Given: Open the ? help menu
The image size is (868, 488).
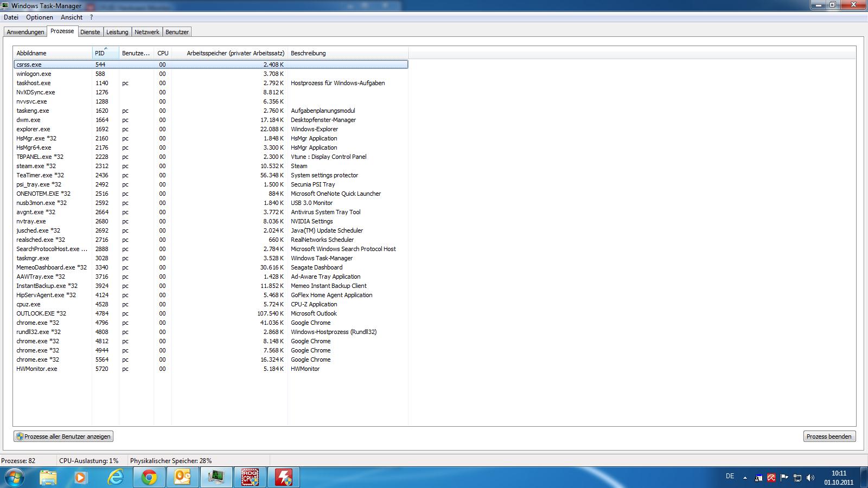Looking at the screenshot, I should pyautogui.click(x=92, y=17).
